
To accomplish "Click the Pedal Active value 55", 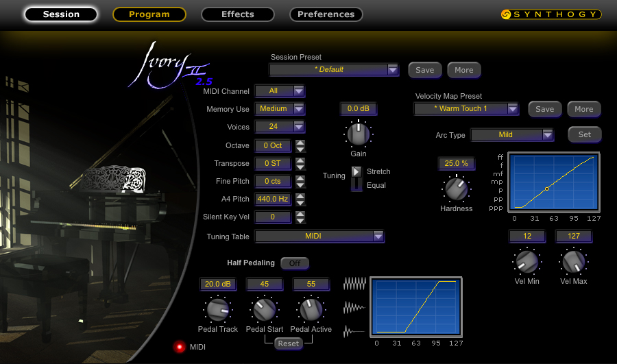I will tap(311, 284).
